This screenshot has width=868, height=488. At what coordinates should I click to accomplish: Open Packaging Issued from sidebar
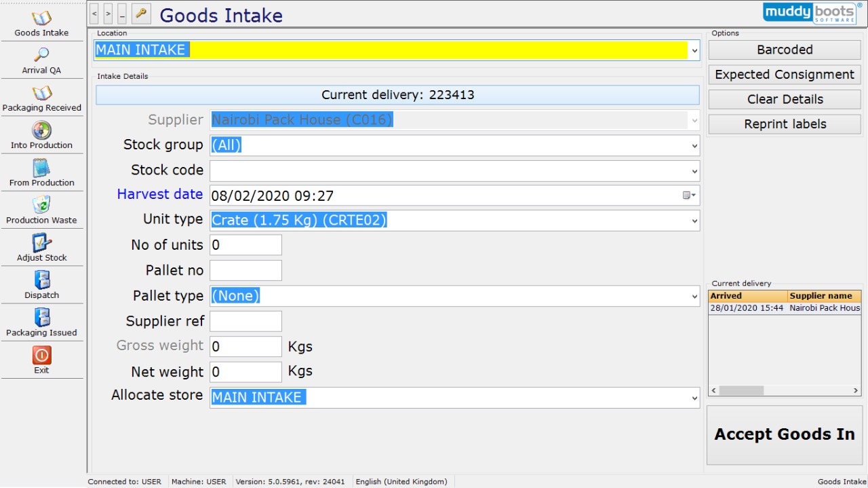point(41,322)
